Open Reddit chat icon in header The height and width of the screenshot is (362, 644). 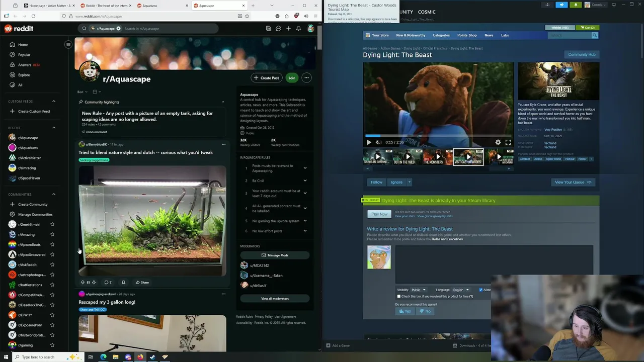[x=278, y=29]
